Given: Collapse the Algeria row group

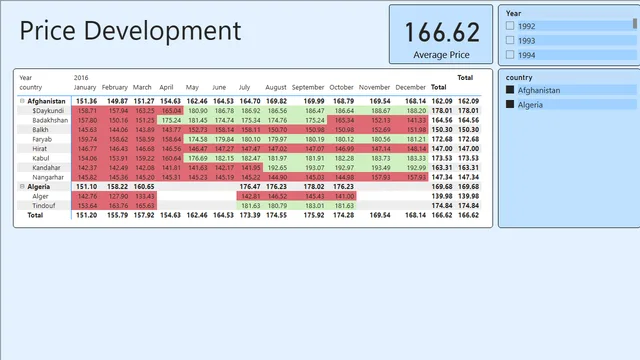Looking at the screenshot, I should pyautogui.click(x=22, y=187).
